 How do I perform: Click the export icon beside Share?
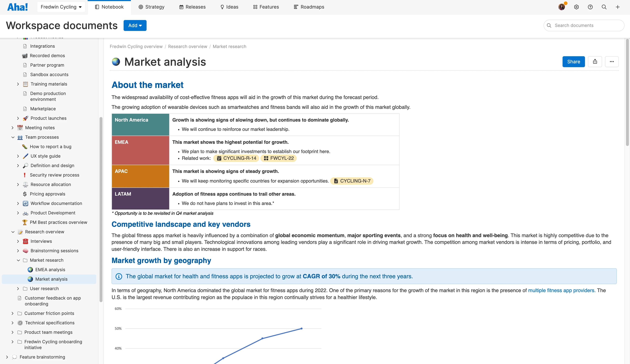click(x=595, y=62)
